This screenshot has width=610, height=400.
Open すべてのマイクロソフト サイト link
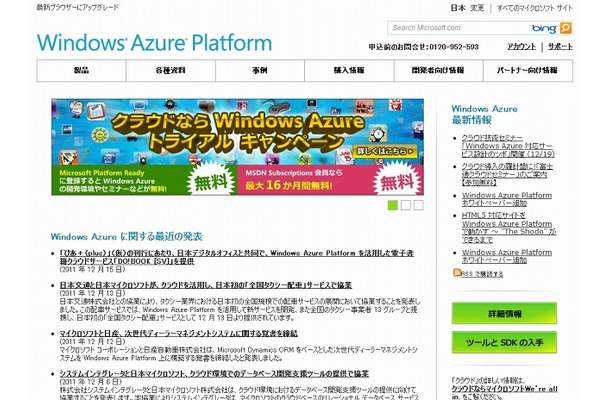pyautogui.click(x=535, y=8)
